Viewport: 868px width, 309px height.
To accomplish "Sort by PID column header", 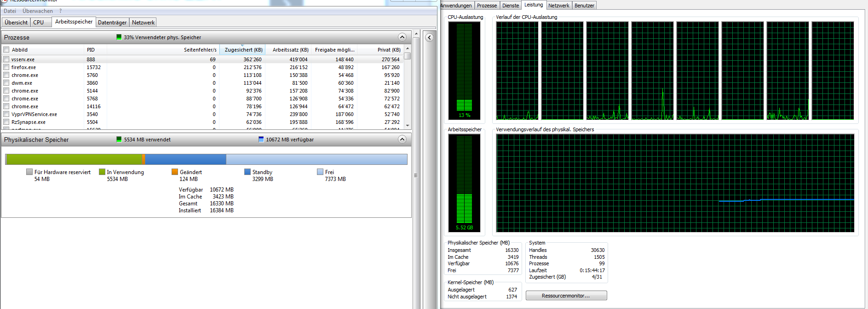I will [x=96, y=50].
